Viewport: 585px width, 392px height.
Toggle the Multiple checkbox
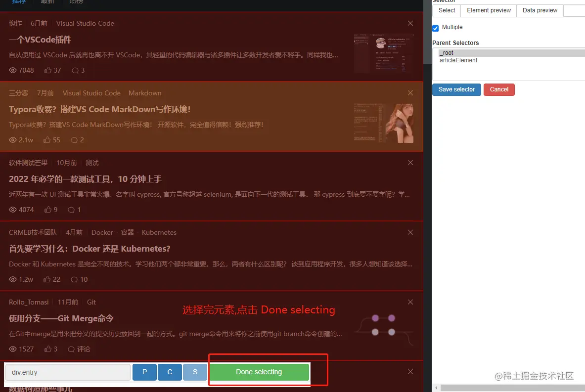[x=435, y=28]
